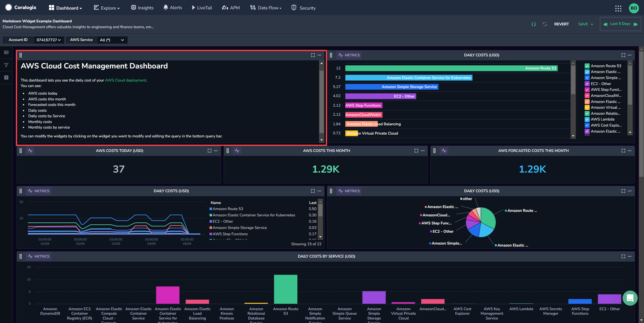Viewport: 644px width, 323px height.
Task: Follow the AWS Cloud deployment link
Action: pos(126,80)
